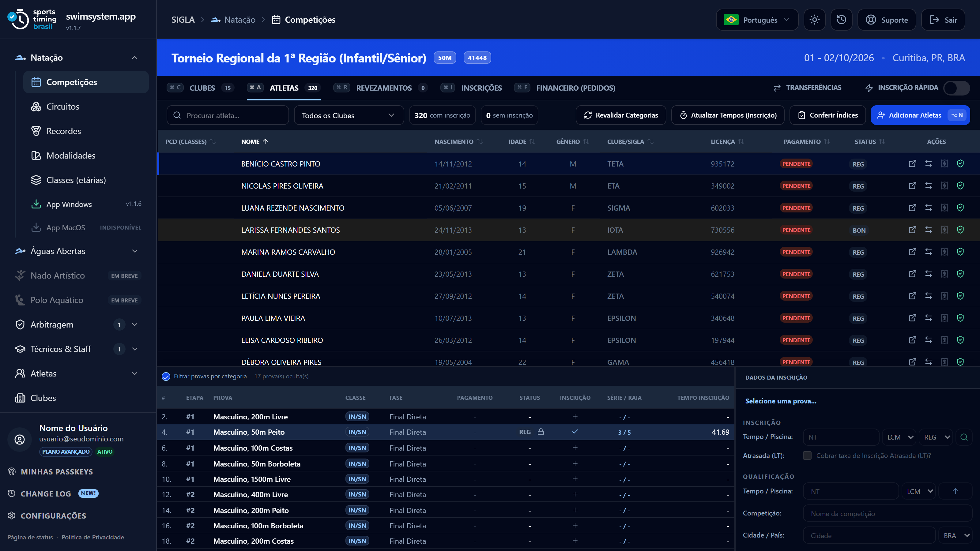Uncheck Filtrar provas por categoria
Screen dimensions: 980x551
click(166, 377)
